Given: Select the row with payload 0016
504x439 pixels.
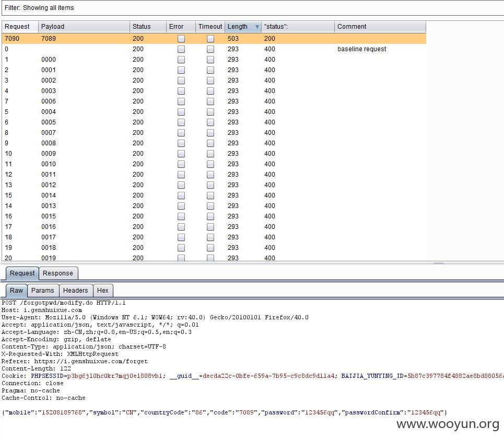Looking at the screenshot, I should [x=214, y=227].
